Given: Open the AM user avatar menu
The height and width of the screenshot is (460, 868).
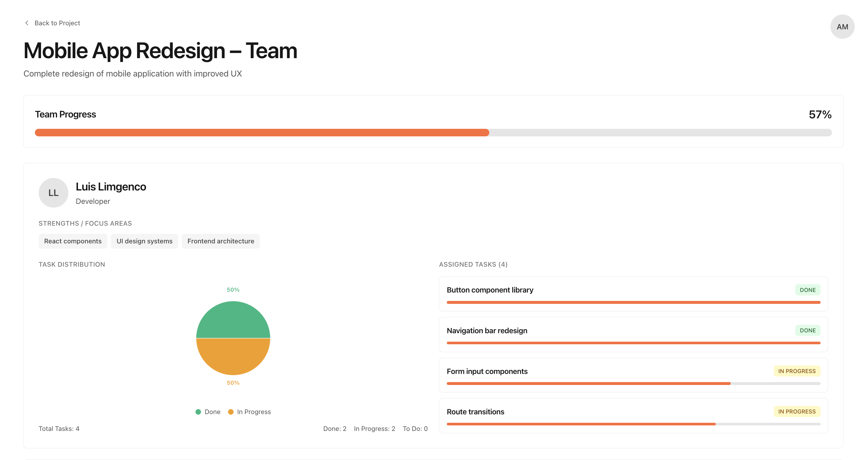Looking at the screenshot, I should (842, 26).
